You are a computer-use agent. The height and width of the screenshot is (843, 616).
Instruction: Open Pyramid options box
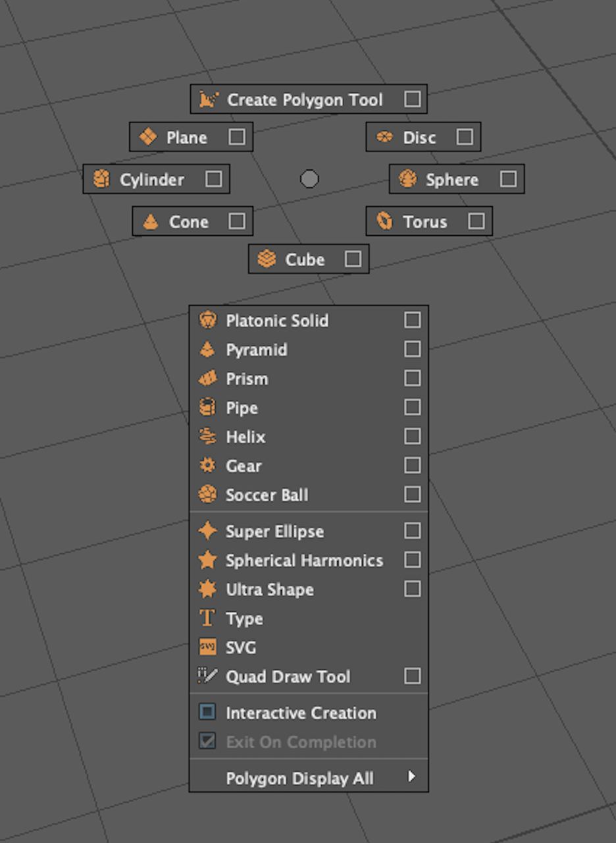point(413,349)
